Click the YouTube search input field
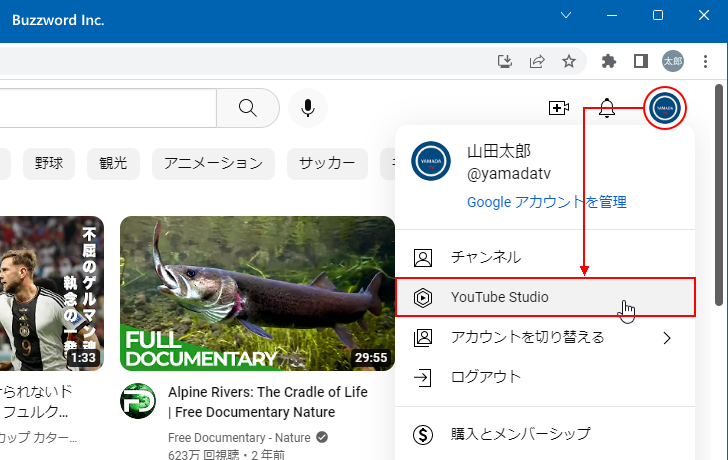Image resolution: width=728 pixels, height=460 pixels. coord(108,108)
